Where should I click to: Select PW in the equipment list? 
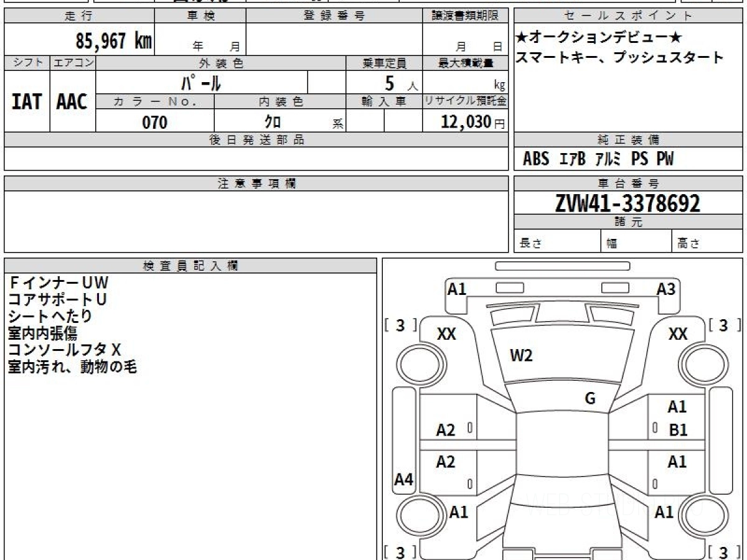(x=665, y=159)
